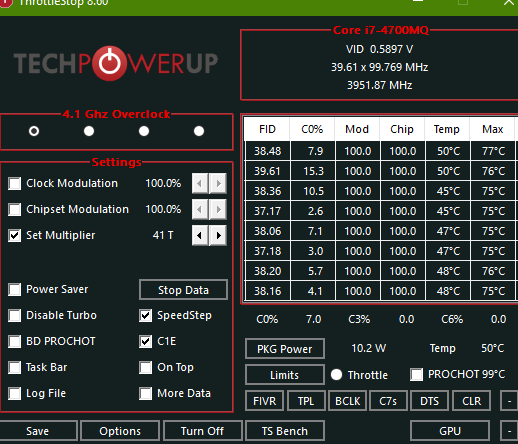
Task: Enable the Log File checkbox
Action: [15, 393]
